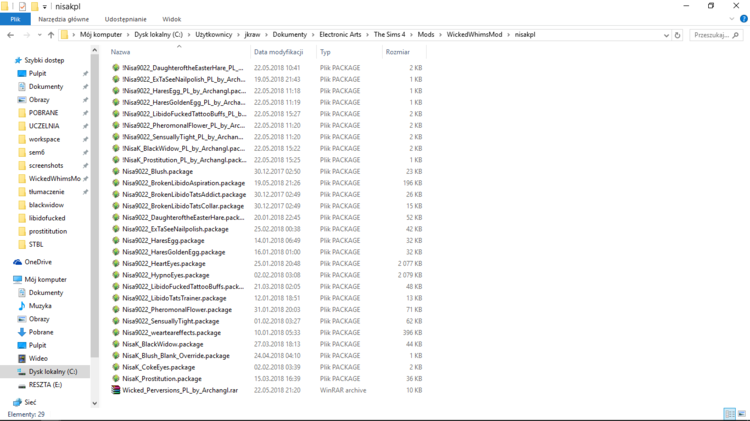
Task: Click pin icon next to Pulpit
Action: pyautogui.click(x=85, y=74)
